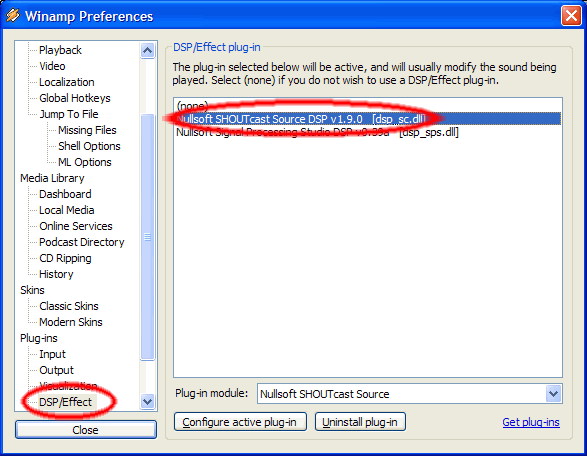This screenshot has height=456, width=587.
Task: Select the Skins category
Action: [x=32, y=290]
